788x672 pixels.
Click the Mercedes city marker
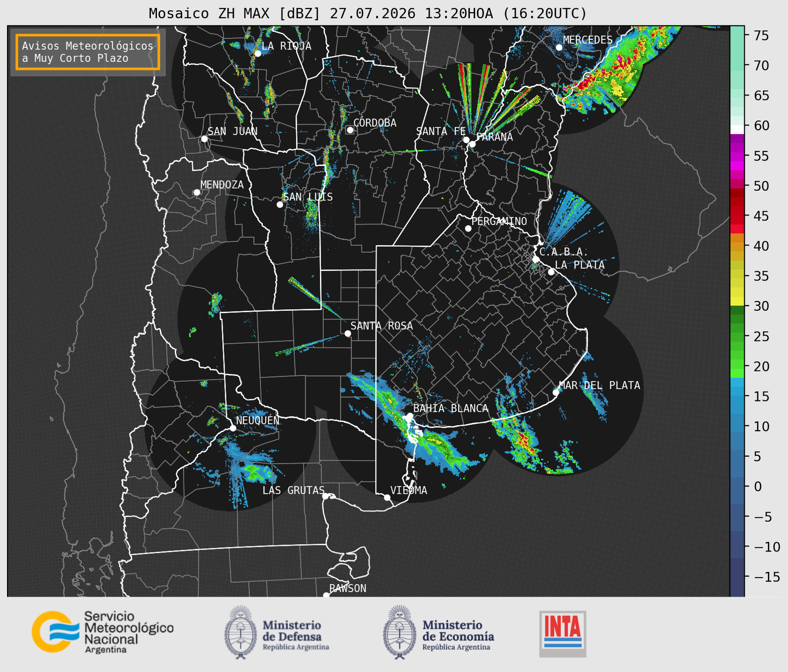tap(559, 48)
